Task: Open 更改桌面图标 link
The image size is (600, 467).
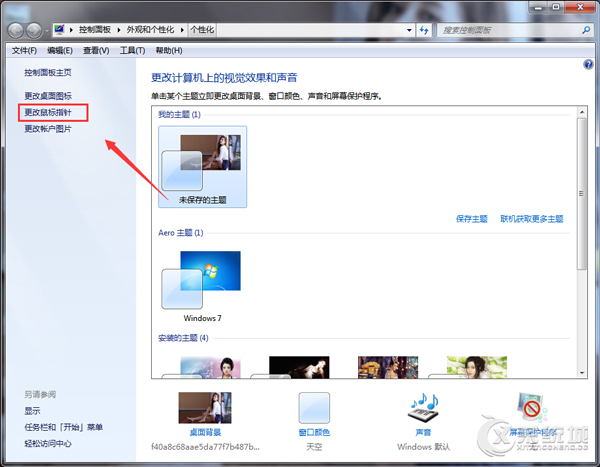Action: point(48,96)
